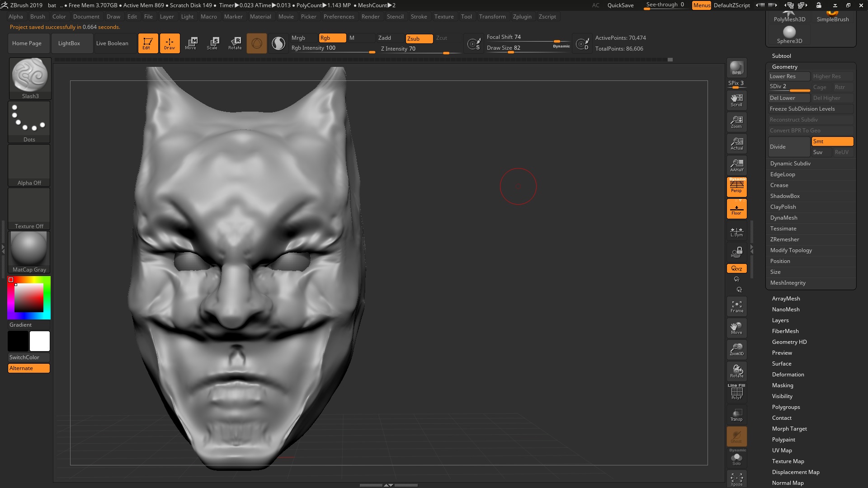Click the SwitchColor button
Screen dimensions: 868x488
(29, 357)
